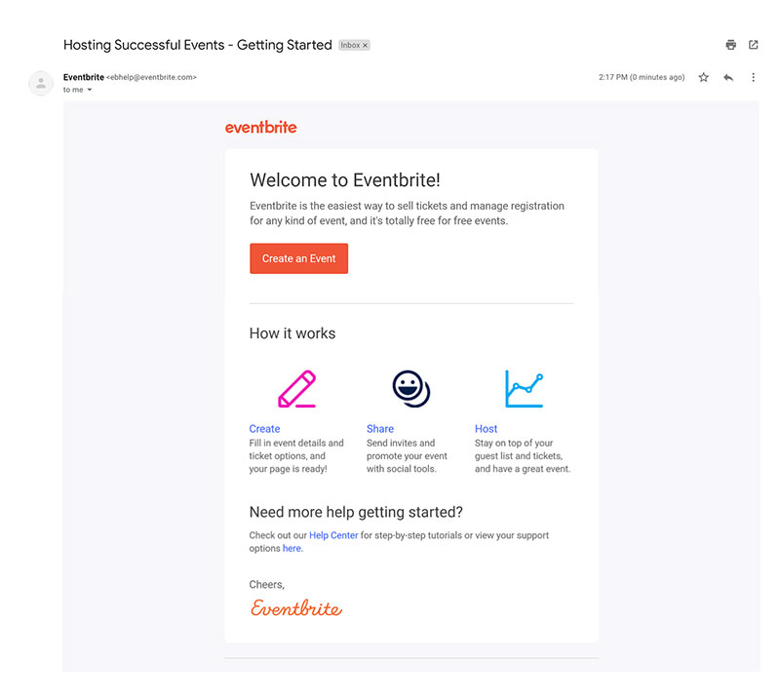
Task: Star the Eventbrite email
Action: click(x=703, y=77)
